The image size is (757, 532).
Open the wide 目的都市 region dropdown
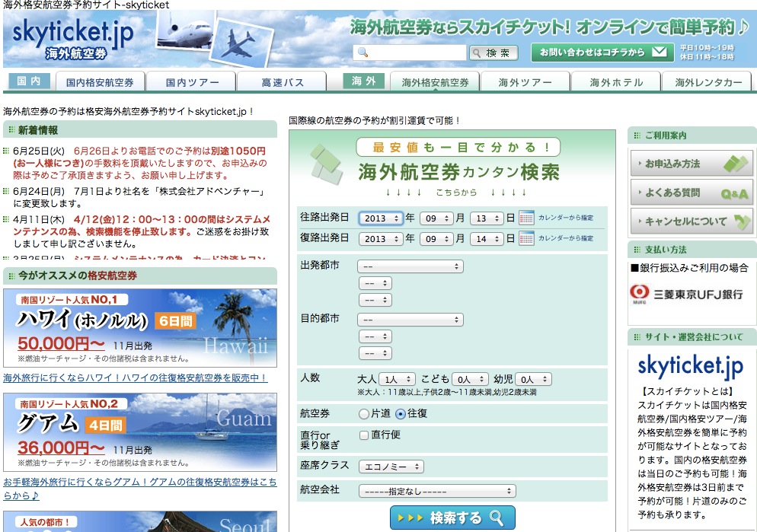pyautogui.click(x=410, y=320)
